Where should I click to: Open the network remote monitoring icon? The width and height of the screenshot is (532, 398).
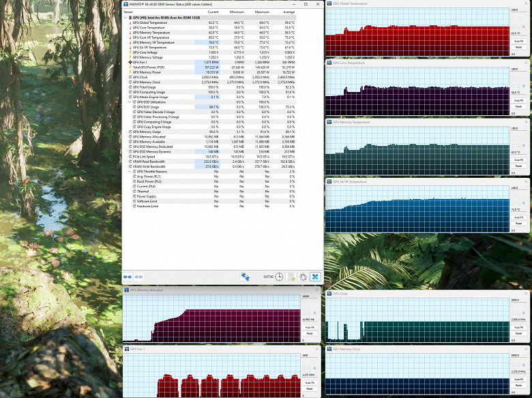(x=245, y=277)
